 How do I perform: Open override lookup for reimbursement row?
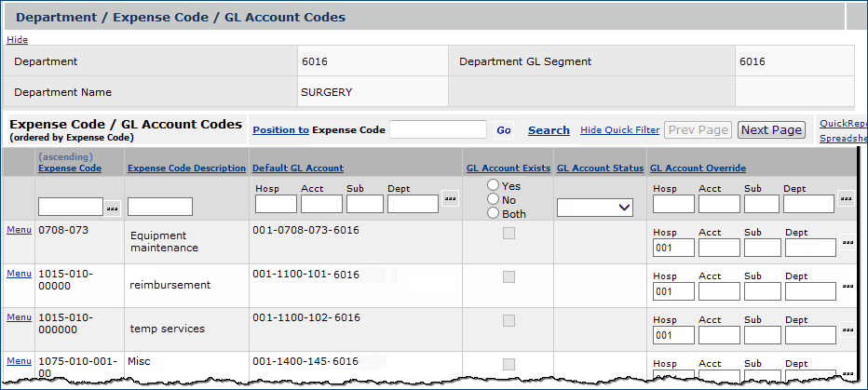(x=847, y=287)
